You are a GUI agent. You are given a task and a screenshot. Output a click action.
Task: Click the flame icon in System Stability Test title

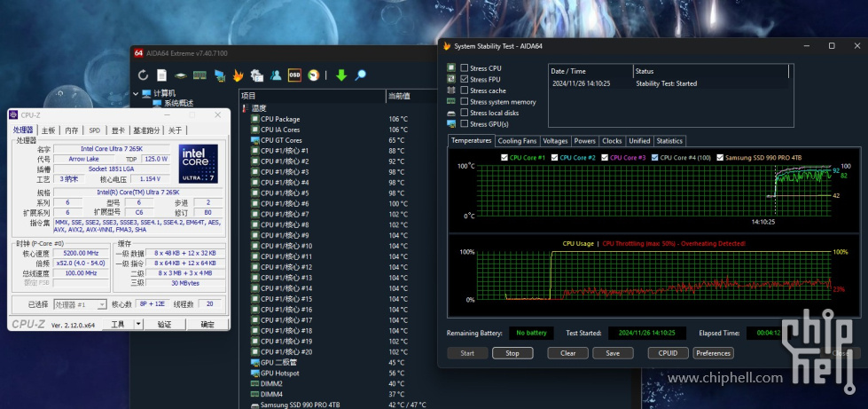tap(447, 46)
